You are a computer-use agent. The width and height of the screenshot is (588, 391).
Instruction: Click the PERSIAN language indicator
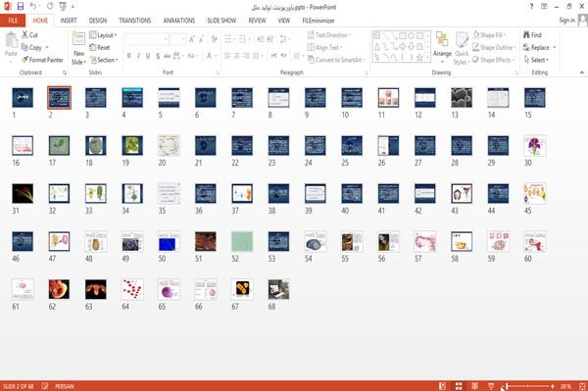pyautogui.click(x=65, y=386)
